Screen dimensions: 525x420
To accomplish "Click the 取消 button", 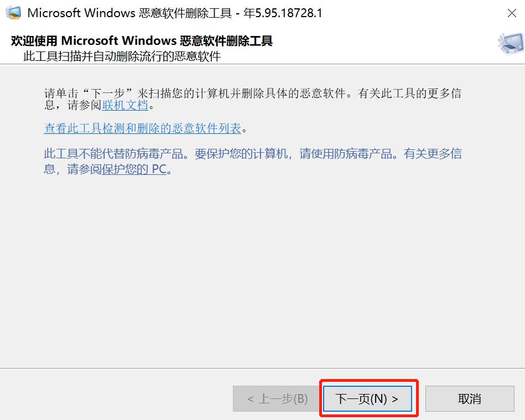I will pos(470,398).
